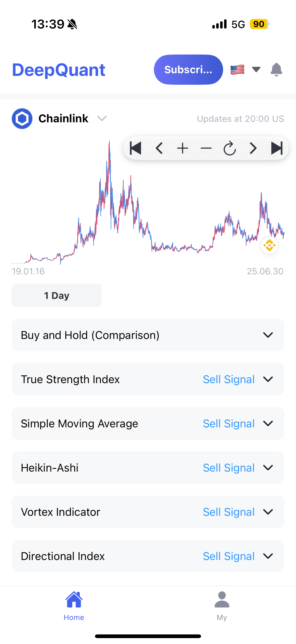The width and height of the screenshot is (296, 644).
Task: Open notifications bell icon
Action: (x=276, y=70)
